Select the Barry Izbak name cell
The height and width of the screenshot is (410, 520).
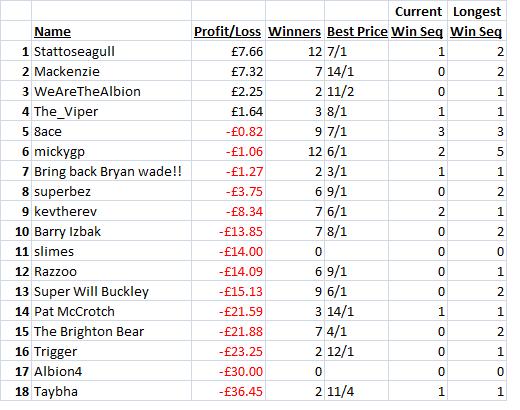click(x=111, y=231)
